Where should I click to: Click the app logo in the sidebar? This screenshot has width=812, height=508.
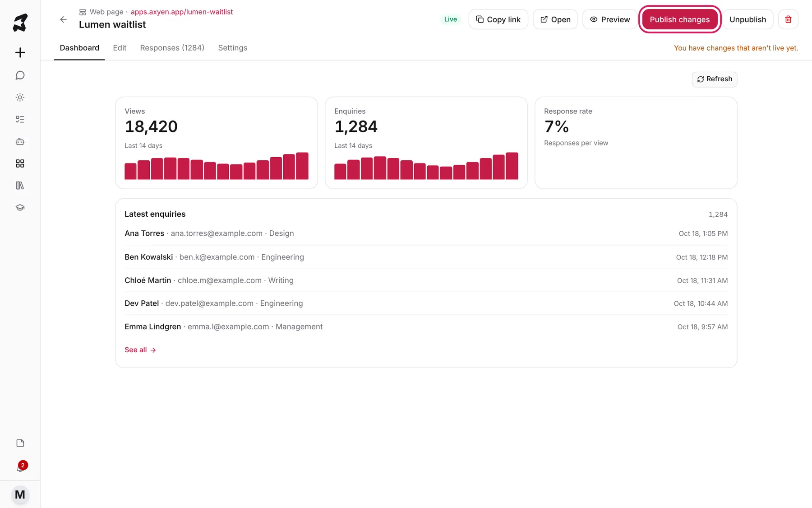coord(20,23)
